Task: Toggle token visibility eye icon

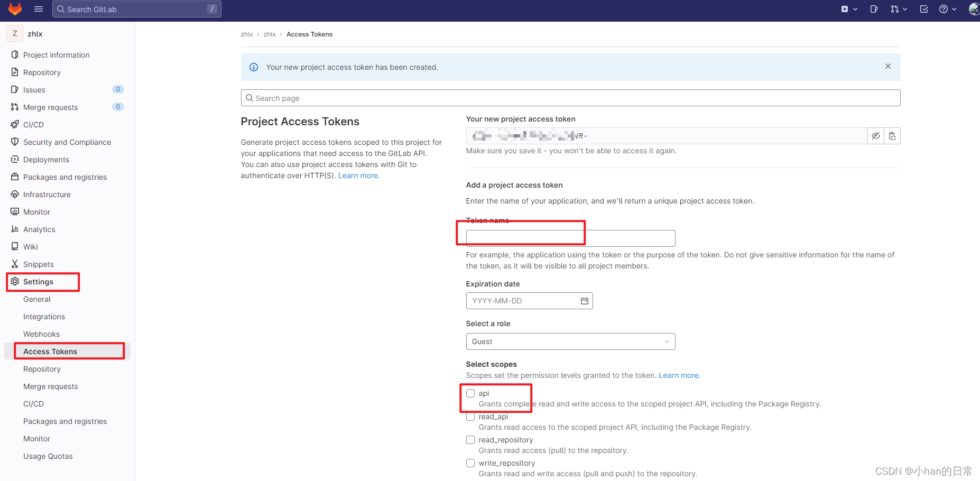Action: pyautogui.click(x=876, y=136)
